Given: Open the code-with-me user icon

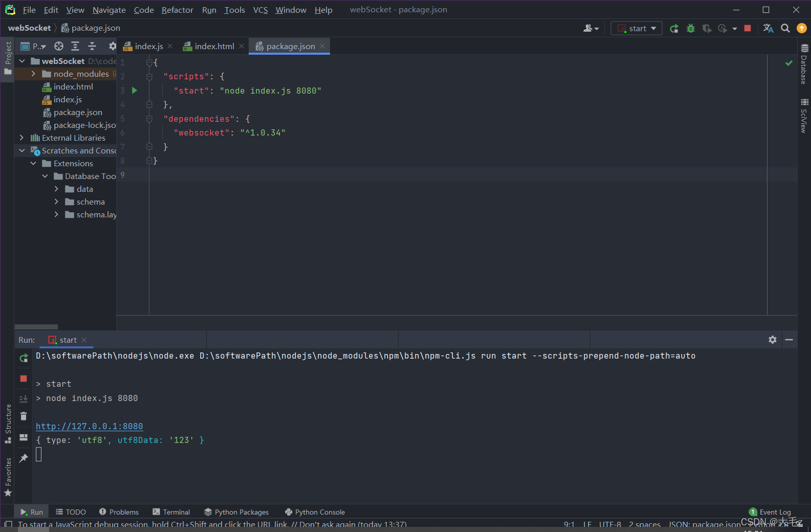Looking at the screenshot, I should click(591, 29).
